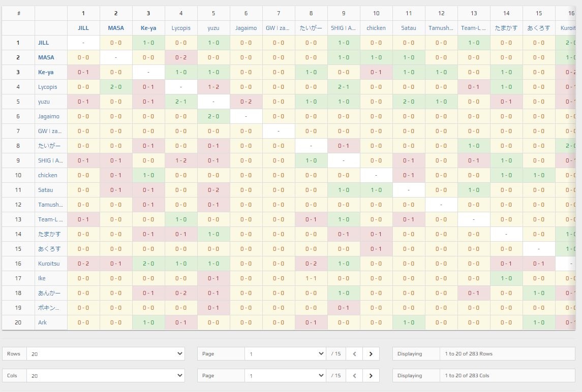
Task: Click Ke-ya column header
Action: click(148, 28)
